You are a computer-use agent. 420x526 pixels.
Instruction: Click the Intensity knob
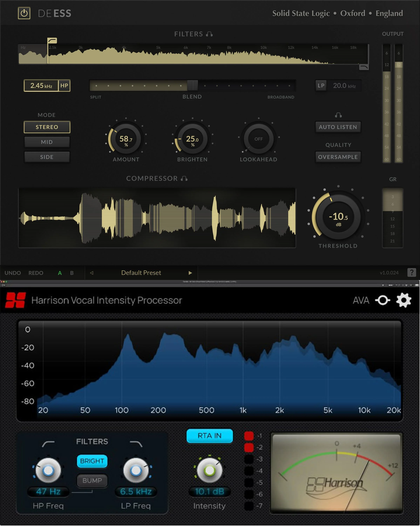tap(209, 470)
